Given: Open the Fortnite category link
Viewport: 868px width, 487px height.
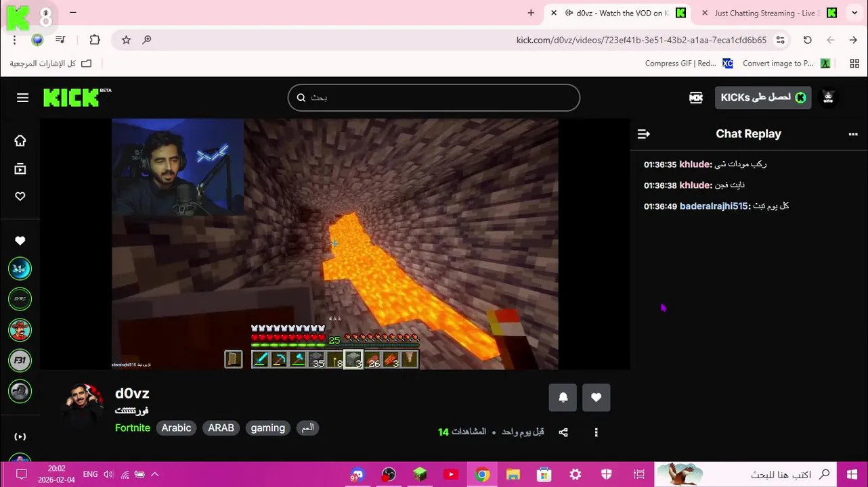Looking at the screenshot, I should pyautogui.click(x=133, y=428).
